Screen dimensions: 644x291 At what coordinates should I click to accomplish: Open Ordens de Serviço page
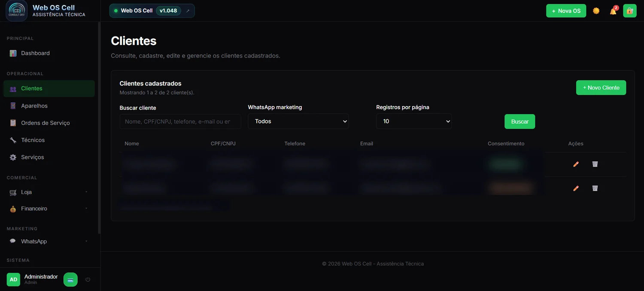(49, 123)
